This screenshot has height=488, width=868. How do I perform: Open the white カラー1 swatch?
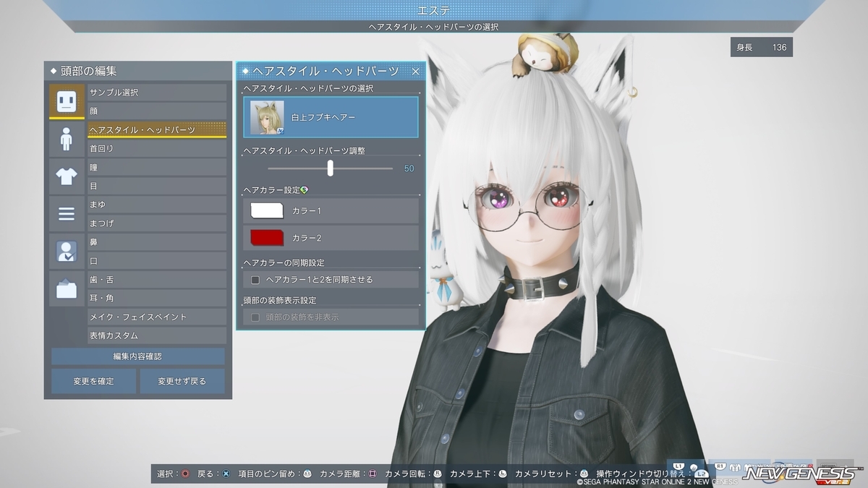267,210
